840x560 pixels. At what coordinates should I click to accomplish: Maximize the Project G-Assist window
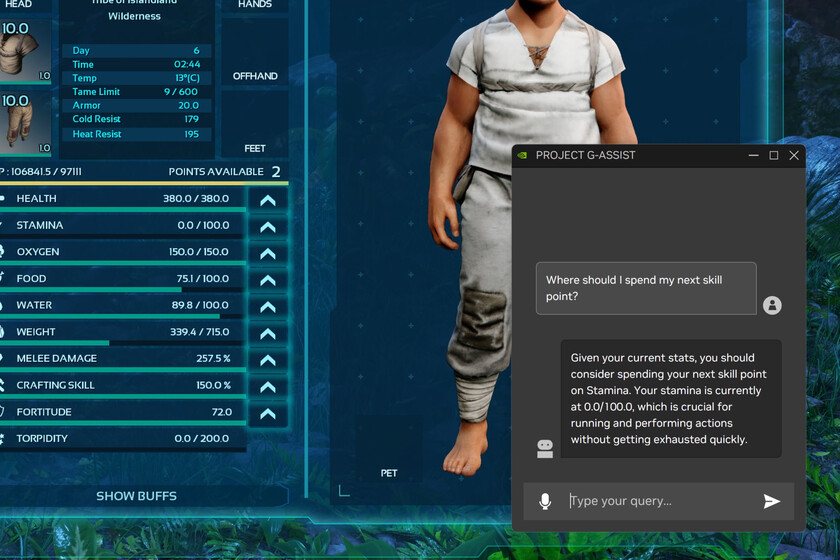774,156
